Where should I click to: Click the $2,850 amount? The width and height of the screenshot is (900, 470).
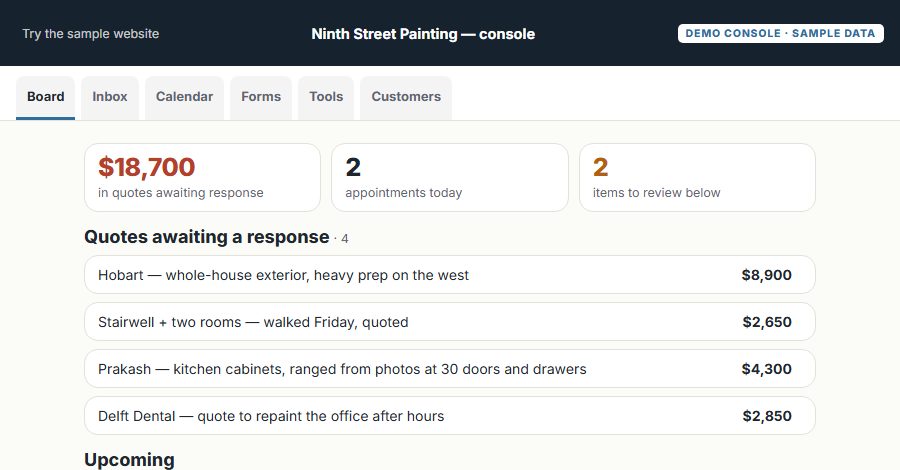[767, 416]
